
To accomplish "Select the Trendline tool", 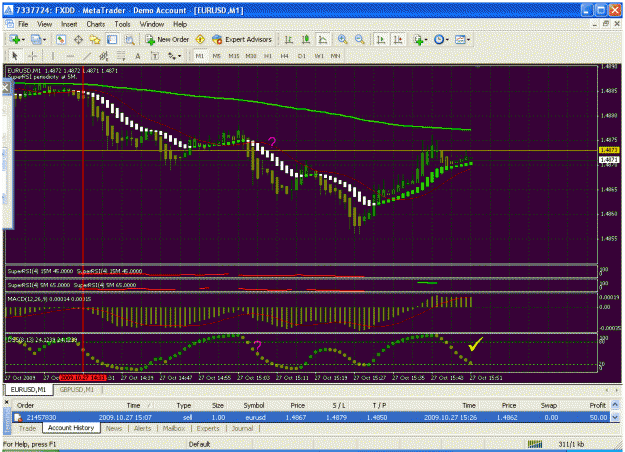I will coord(87,56).
